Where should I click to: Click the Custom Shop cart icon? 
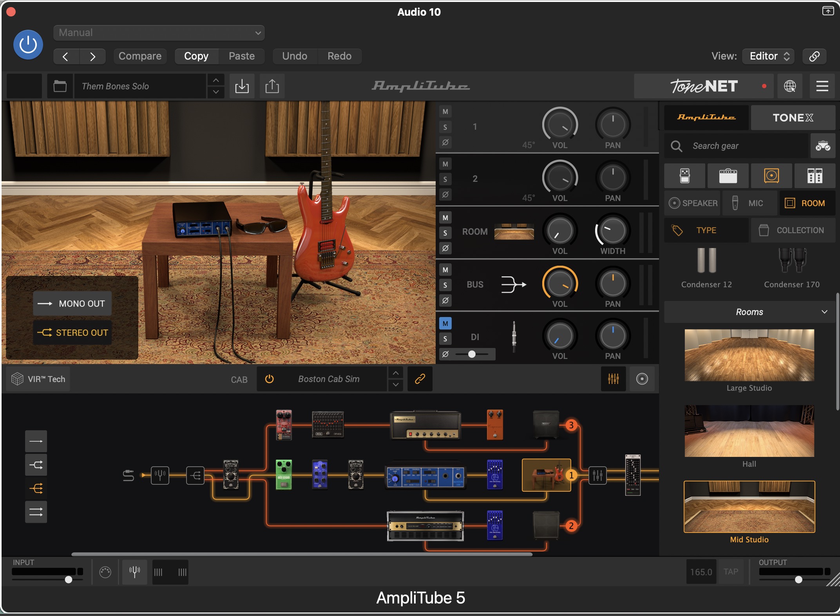pos(822,146)
